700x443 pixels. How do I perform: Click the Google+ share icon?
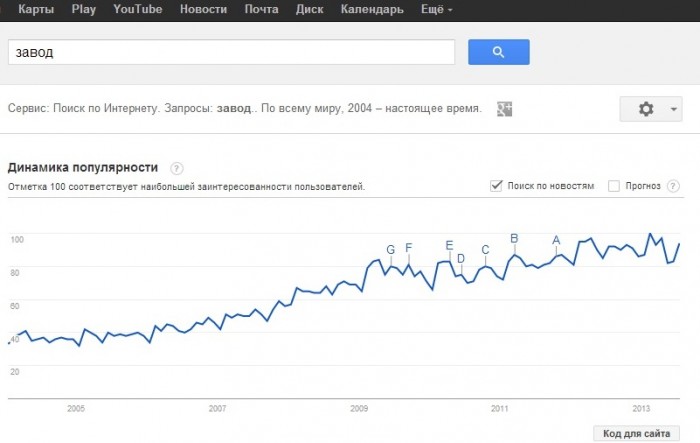point(505,108)
